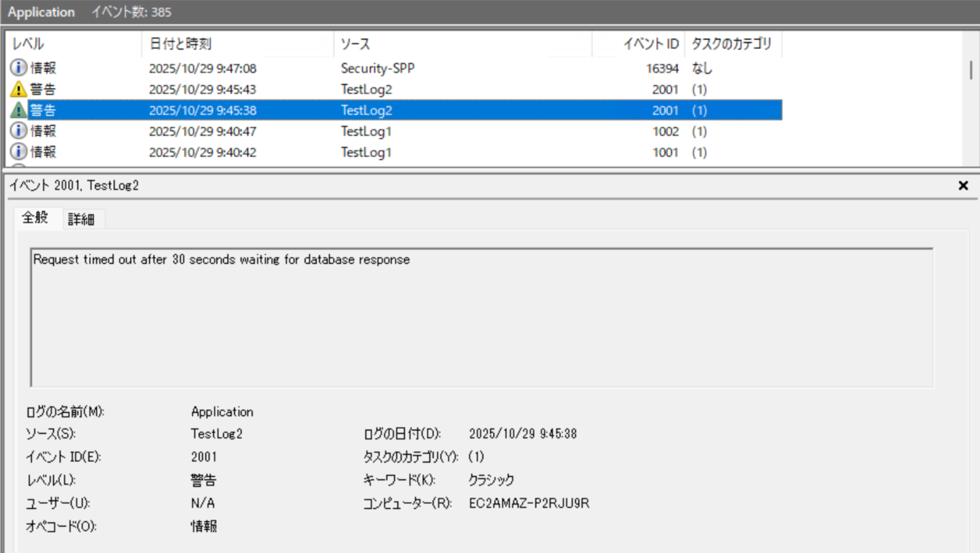Image resolution: width=980 pixels, height=553 pixels.
Task: Sort by the ソース column header
Action: coord(461,44)
